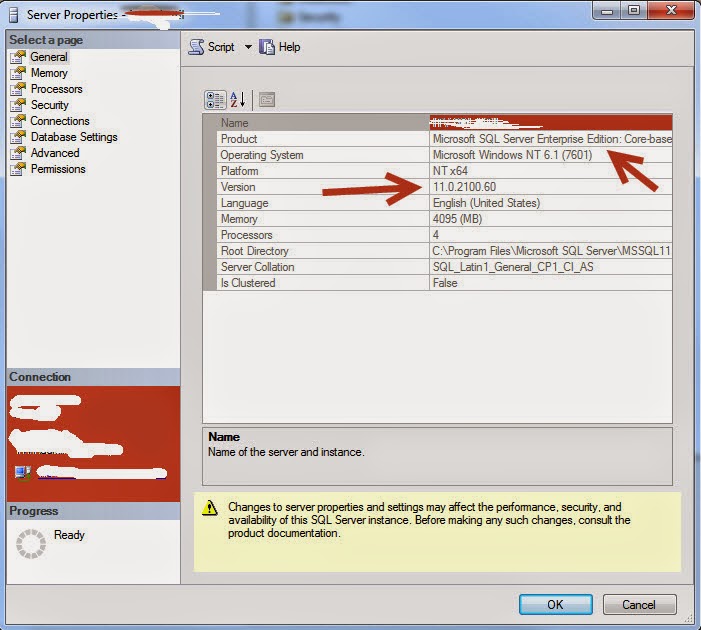Click the Microsoft SQL Server Enterprise Edition value
The image size is (701, 630).
click(552, 139)
